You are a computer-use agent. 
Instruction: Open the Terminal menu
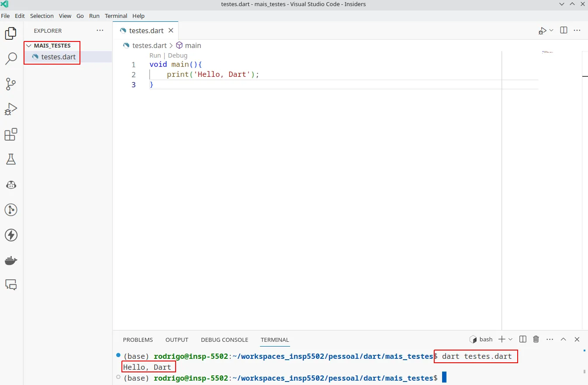tap(116, 16)
